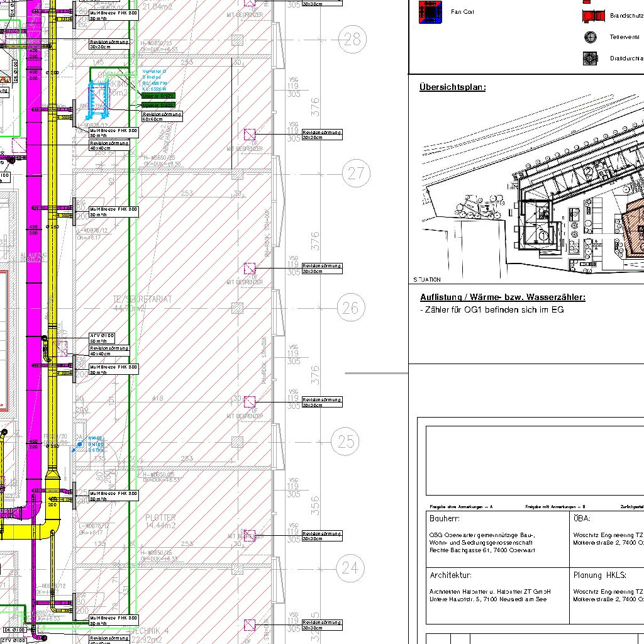644x644 pixels.
Task: Click the blue RW02 drain point symbol
Action: (79, 445)
